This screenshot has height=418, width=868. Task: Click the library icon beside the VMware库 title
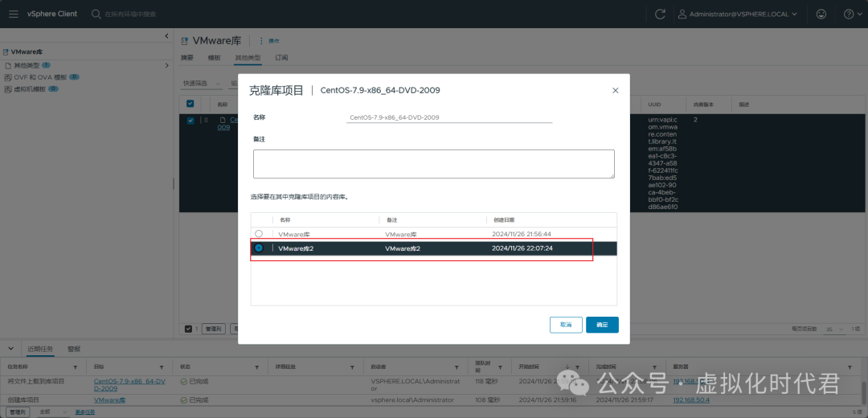(x=185, y=41)
